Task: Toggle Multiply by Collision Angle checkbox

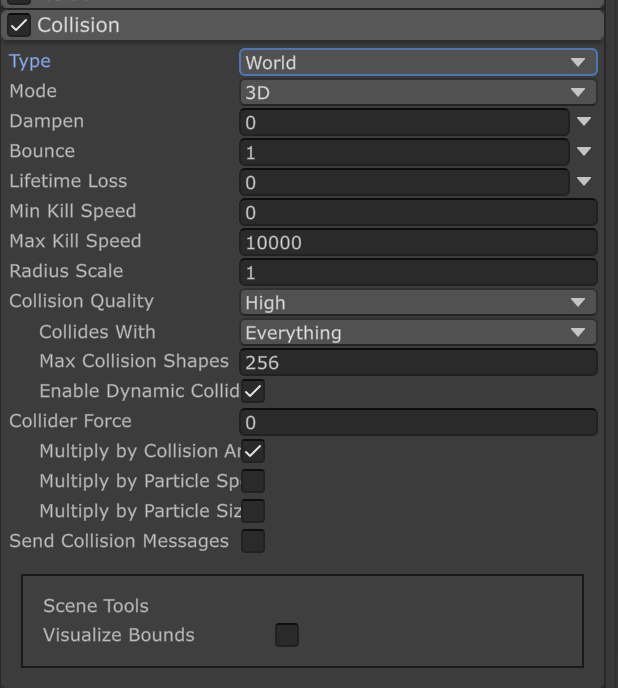Action: pos(253,451)
